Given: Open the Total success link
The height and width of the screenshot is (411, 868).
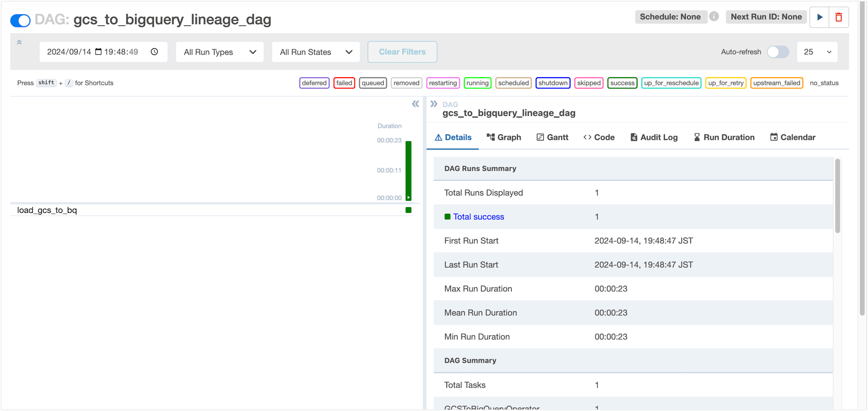Looking at the screenshot, I should click(479, 217).
